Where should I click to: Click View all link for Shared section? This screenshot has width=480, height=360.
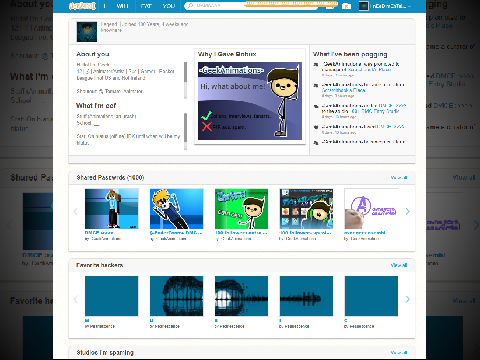pyautogui.click(x=399, y=178)
